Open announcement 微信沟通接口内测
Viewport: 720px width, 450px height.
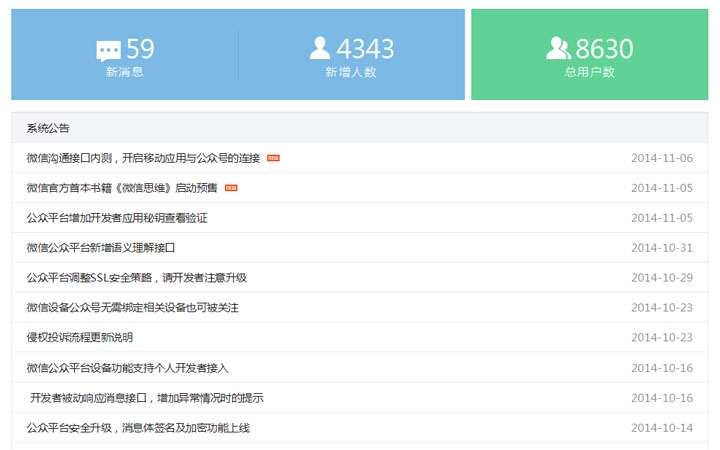click(x=143, y=158)
